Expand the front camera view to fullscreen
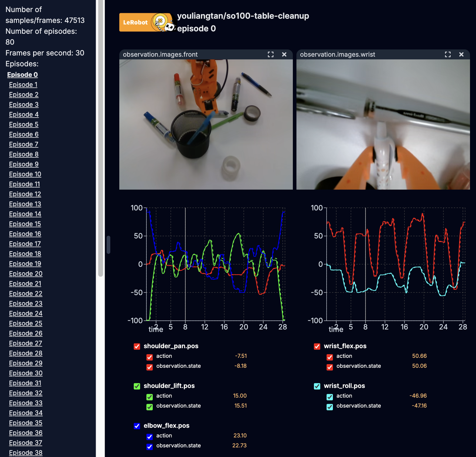 click(x=270, y=54)
